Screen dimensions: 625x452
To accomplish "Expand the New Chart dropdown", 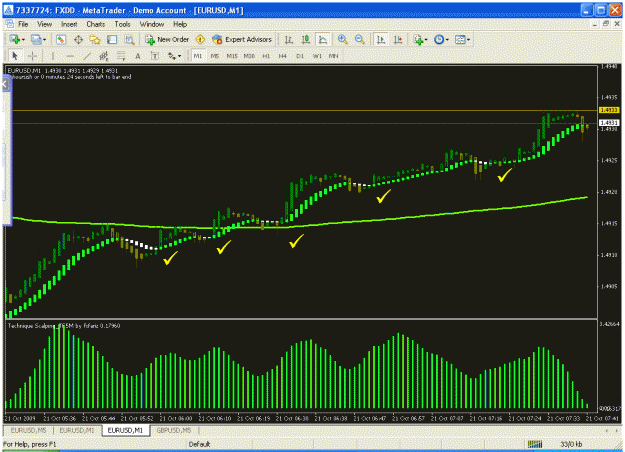I will click(x=24, y=40).
